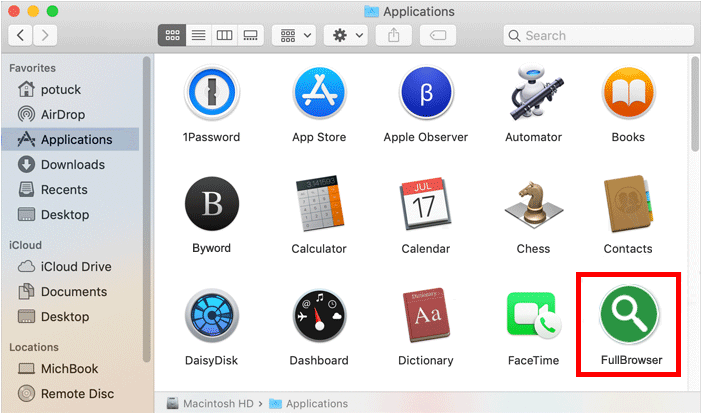Switch to list view
The image size is (701, 413).
tap(198, 35)
